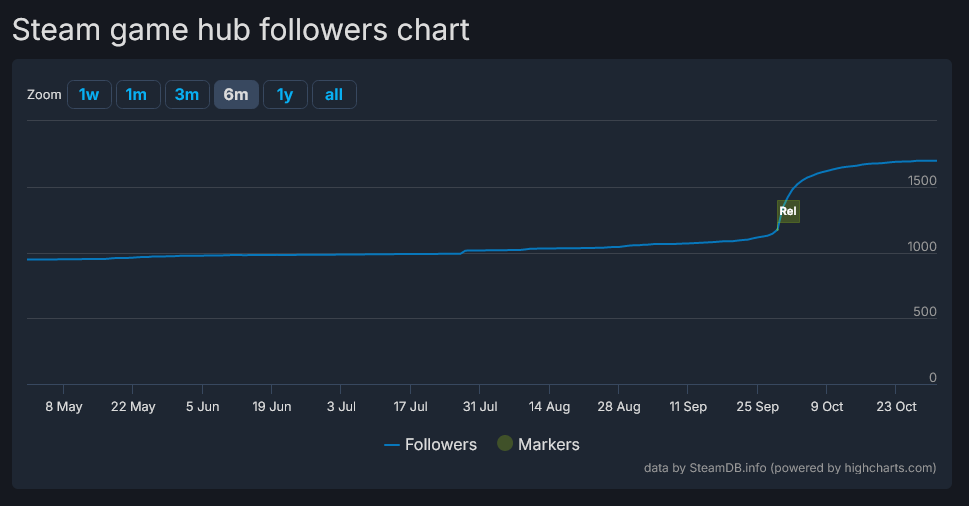Click the 0 value axis label
Viewport: 969px width, 506px height.
[932, 377]
